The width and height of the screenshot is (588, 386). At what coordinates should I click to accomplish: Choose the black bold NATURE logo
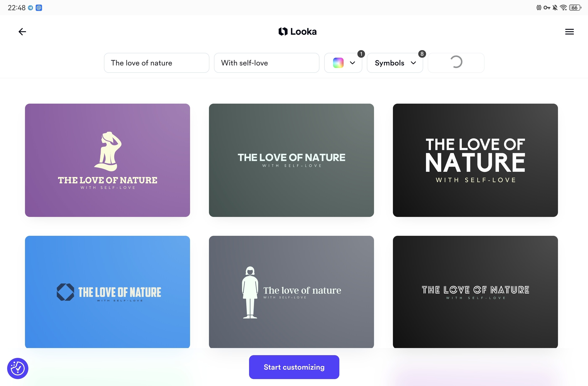(475, 160)
